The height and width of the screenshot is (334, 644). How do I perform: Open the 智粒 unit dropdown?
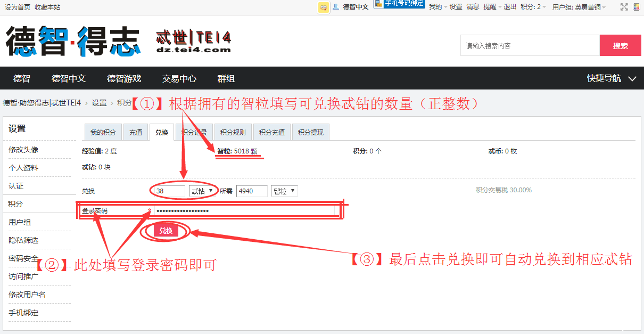pos(284,191)
